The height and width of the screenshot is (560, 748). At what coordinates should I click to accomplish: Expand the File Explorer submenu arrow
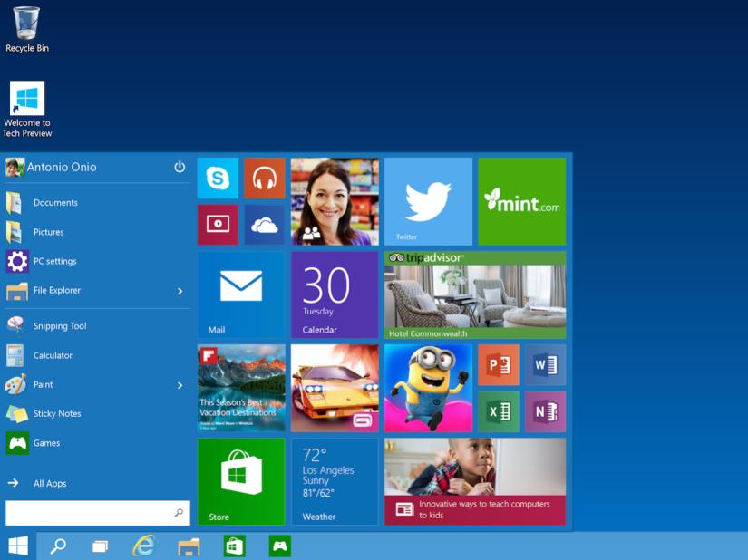click(179, 290)
